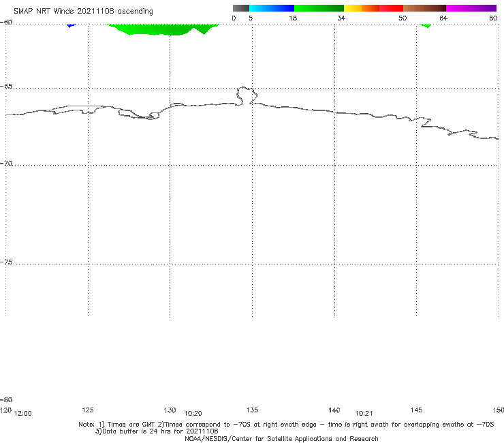This screenshot has height=443, width=504.
Task: Click the brown segment of the color scale
Action: pyautogui.click(x=424, y=8)
